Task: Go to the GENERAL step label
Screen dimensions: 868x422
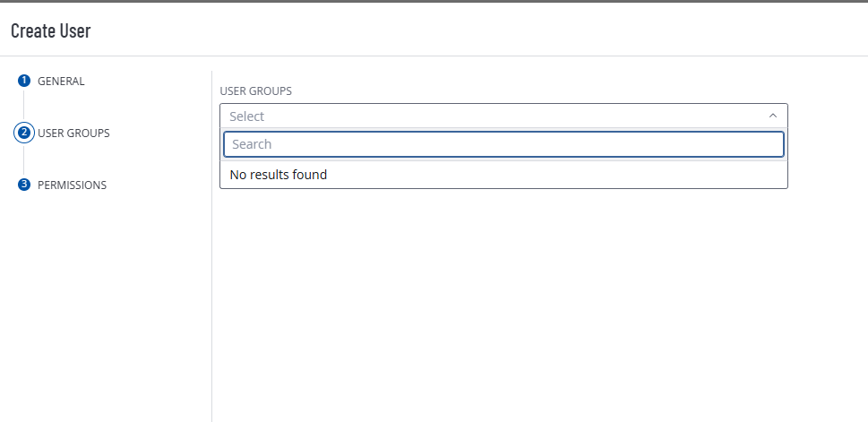Action: point(61,81)
